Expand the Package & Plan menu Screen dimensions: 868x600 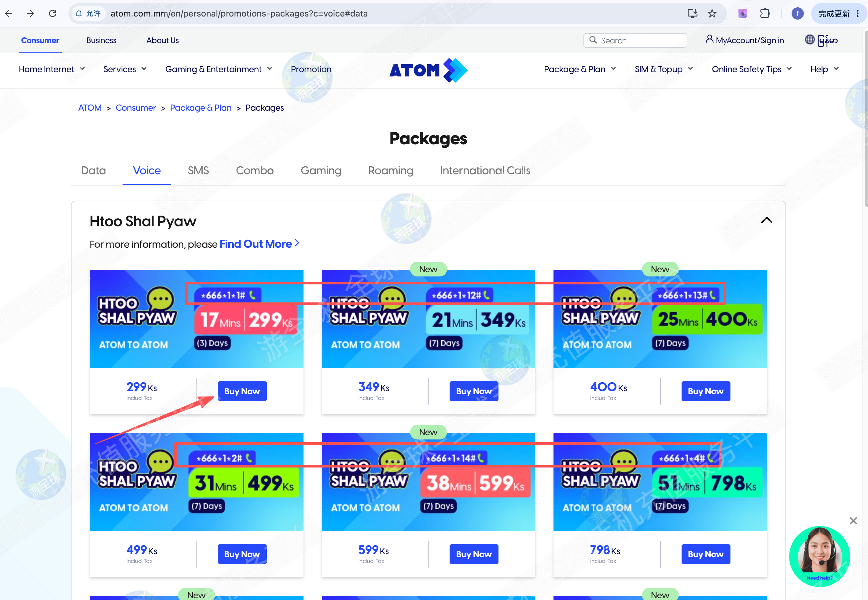[x=580, y=69]
